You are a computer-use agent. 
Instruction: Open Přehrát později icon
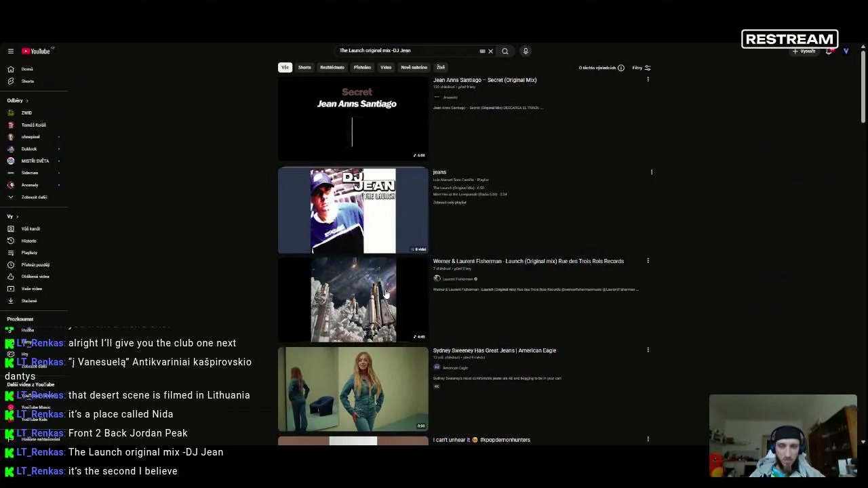(10, 265)
